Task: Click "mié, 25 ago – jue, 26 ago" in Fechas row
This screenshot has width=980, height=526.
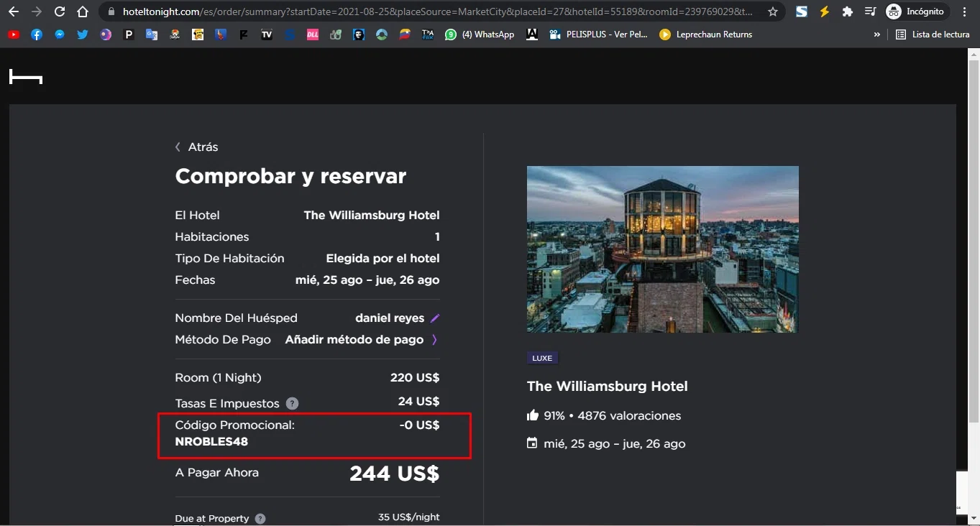Action: coord(367,280)
